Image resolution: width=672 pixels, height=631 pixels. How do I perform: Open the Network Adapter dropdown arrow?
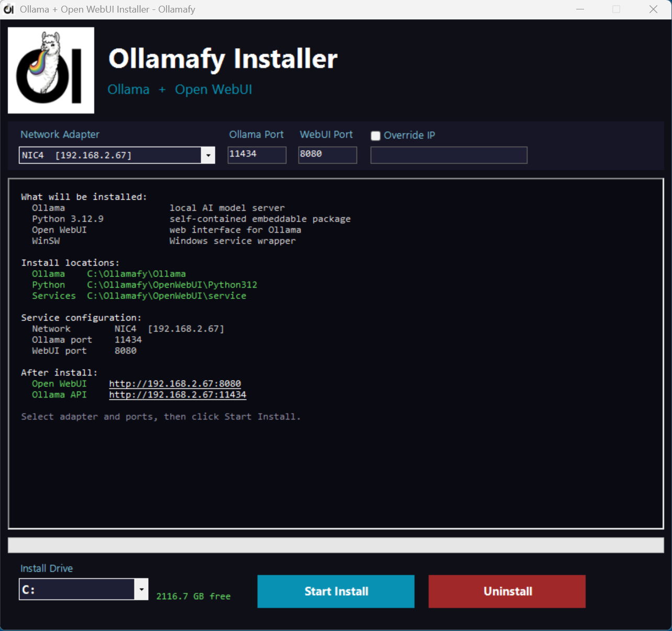(208, 155)
